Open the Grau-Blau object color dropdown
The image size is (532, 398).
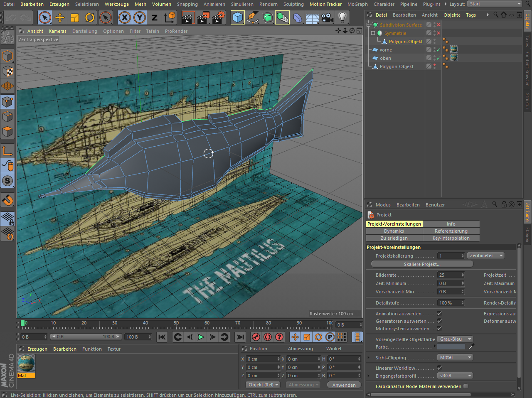tap(455, 339)
